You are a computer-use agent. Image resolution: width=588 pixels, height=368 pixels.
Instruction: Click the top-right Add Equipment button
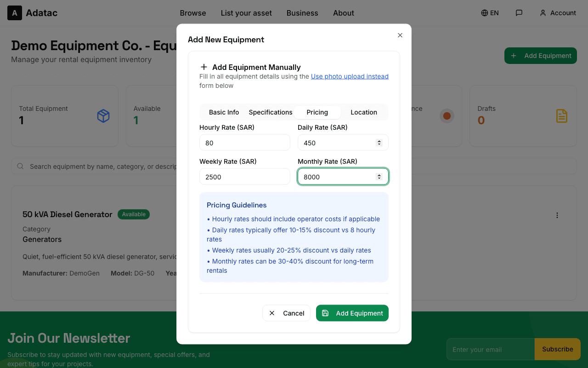[541, 56]
